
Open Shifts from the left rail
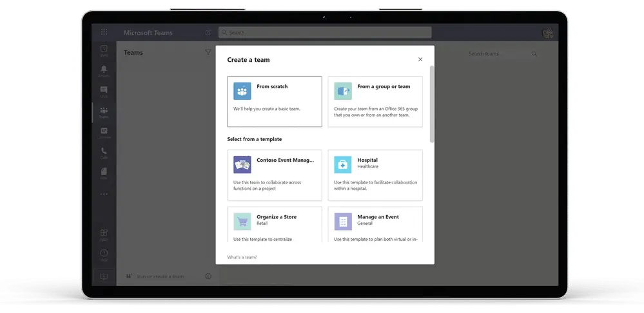pos(104,51)
